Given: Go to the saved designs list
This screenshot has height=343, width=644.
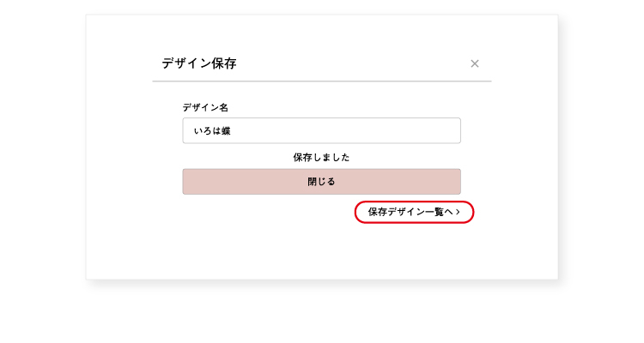Looking at the screenshot, I should click(x=410, y=212).
